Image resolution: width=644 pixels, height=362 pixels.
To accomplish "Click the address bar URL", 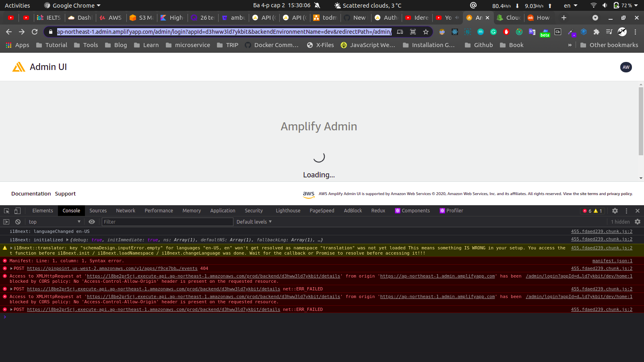I will (224, 32).
